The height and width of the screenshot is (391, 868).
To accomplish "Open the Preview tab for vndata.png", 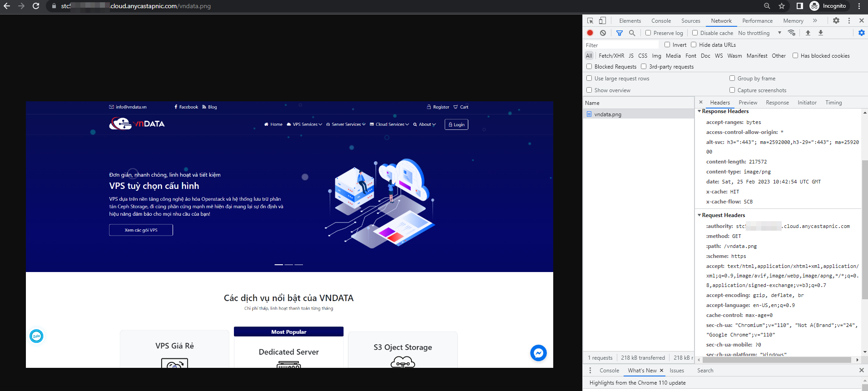I will (x=748, y=103).
